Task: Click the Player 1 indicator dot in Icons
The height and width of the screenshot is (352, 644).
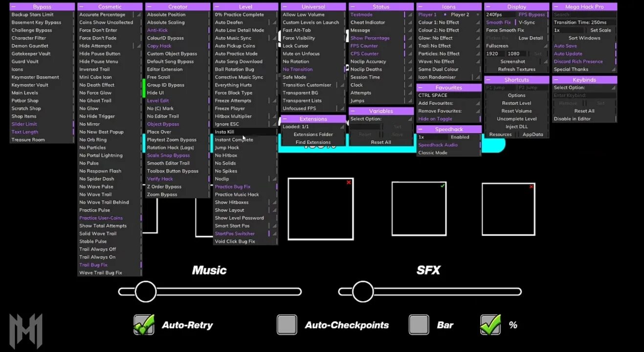Action: click(x=444, y=15)
